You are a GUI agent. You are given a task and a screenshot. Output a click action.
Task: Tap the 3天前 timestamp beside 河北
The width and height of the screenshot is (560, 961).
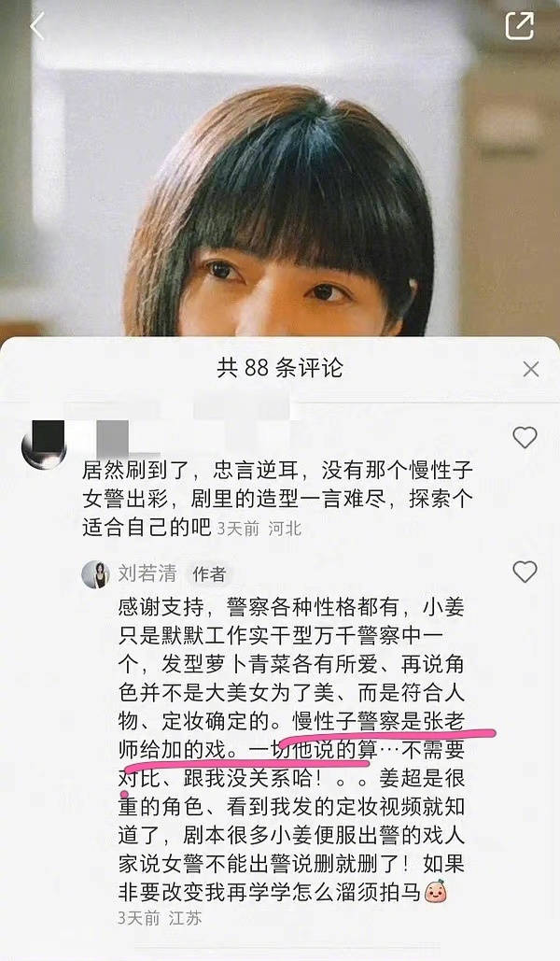click(x=238, y=529)
